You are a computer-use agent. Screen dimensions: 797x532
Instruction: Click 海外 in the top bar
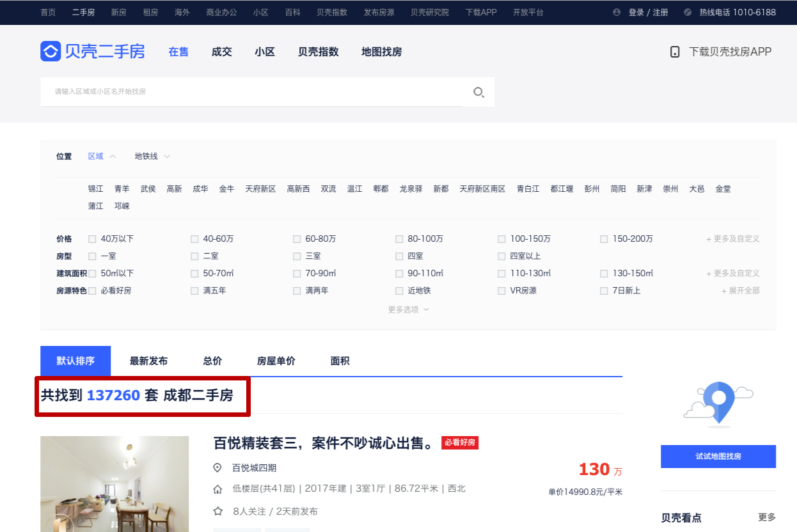[182, 12]
